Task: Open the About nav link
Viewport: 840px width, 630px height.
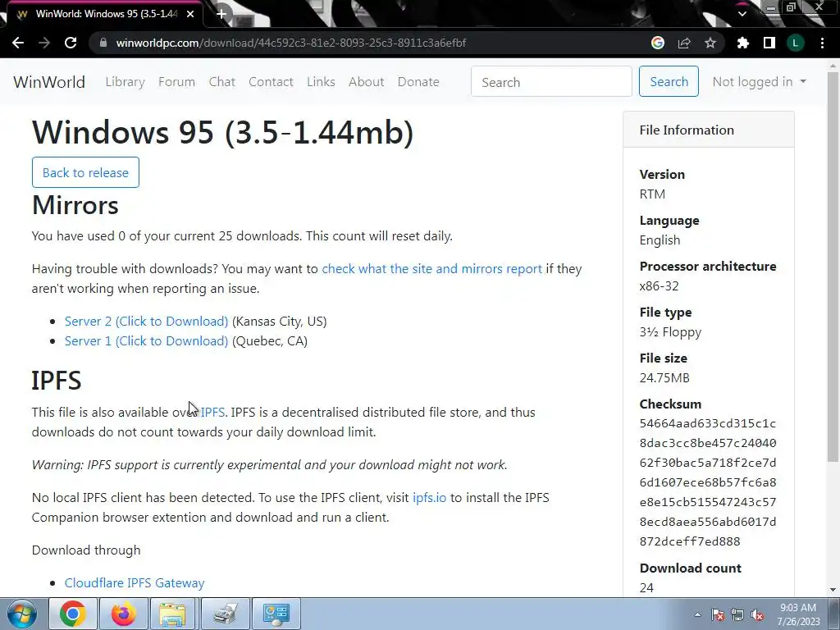Action: (367, 82)
